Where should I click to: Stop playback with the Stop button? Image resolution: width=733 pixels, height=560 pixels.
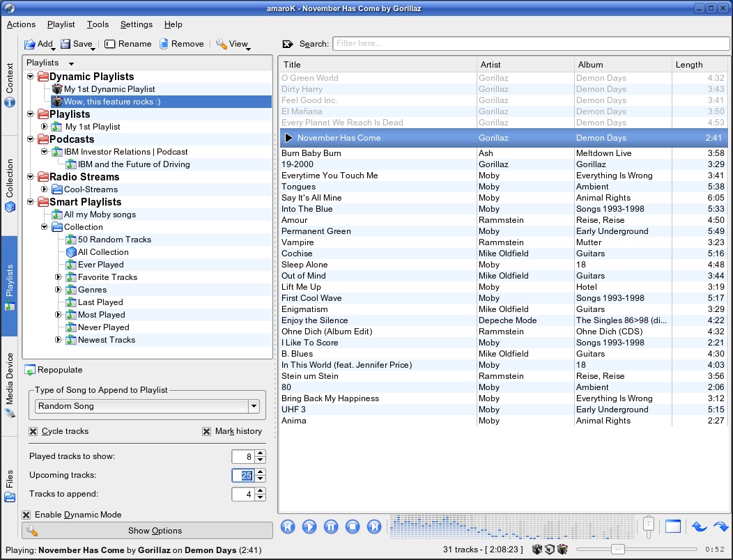(353, 527)
